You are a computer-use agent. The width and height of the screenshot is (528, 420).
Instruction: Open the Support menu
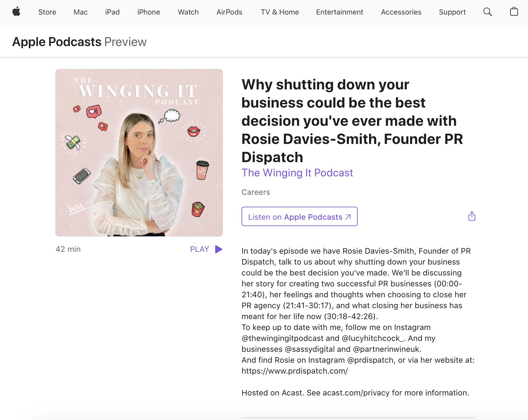[452, 12]
